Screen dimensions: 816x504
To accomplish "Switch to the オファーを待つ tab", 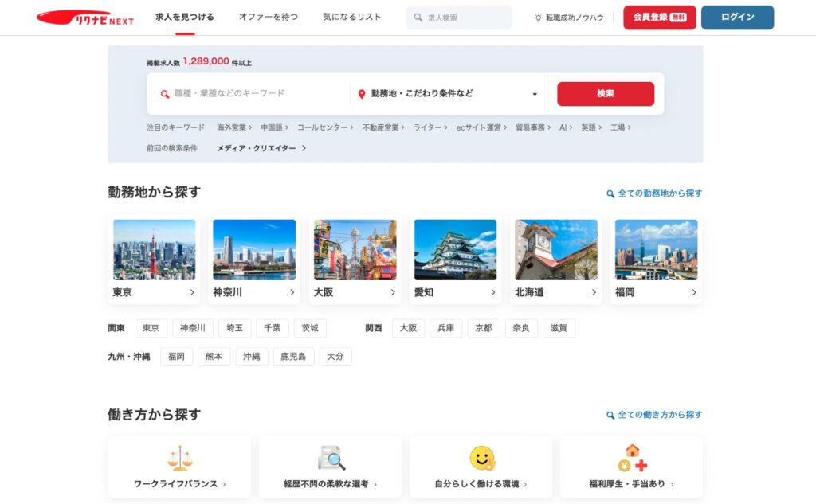I will [269, 17].
